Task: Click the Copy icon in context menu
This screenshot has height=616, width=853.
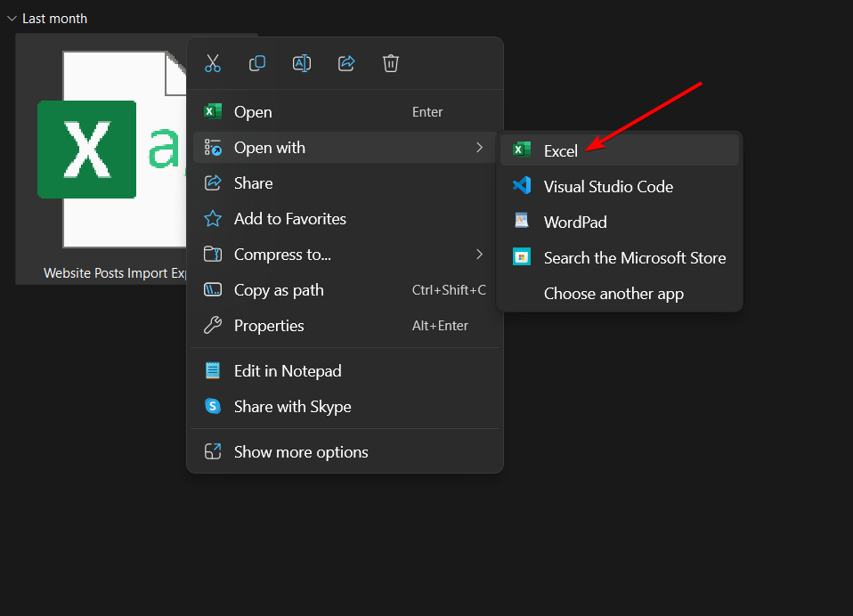Action: [x=257, y=63]
